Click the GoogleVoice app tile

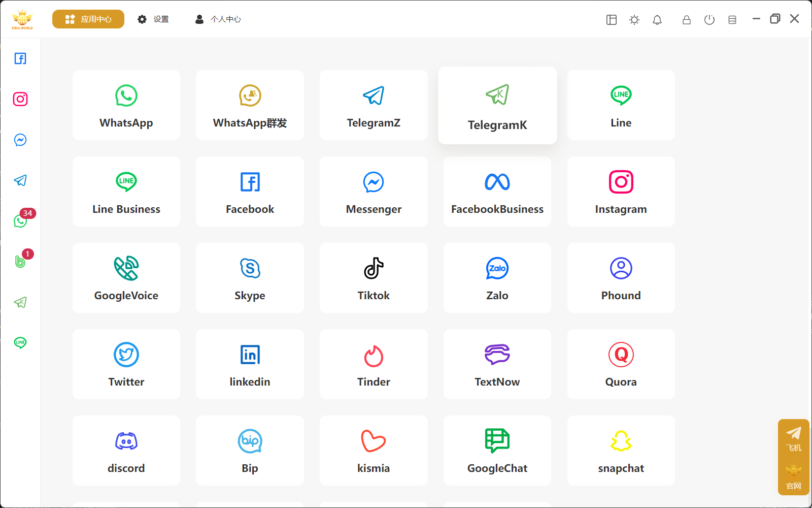pos(126,278)
